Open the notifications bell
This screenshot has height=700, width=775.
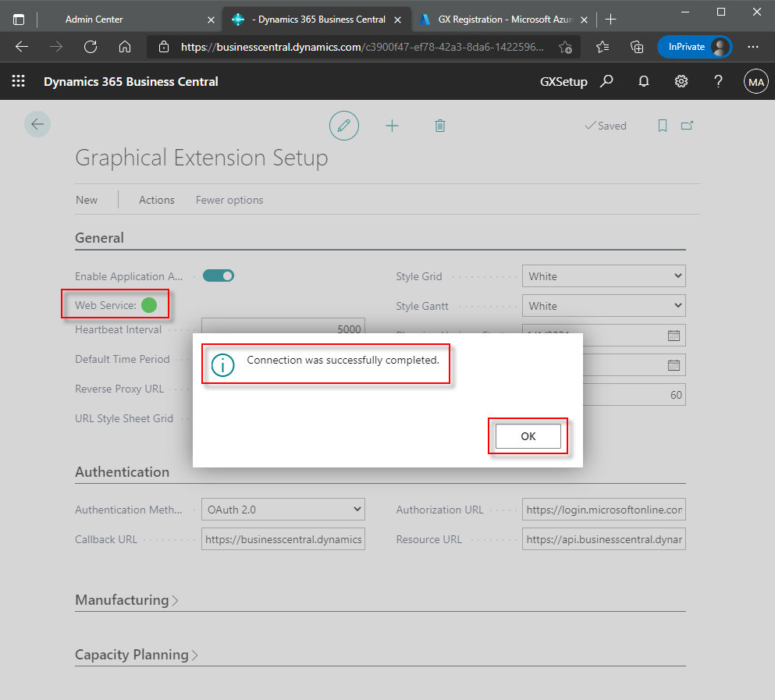(644, 81)
